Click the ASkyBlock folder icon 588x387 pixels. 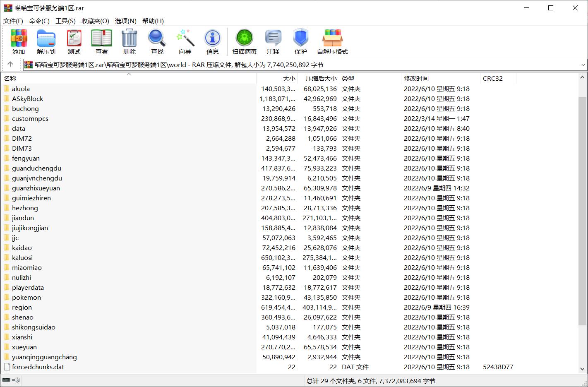coord(7,99)
